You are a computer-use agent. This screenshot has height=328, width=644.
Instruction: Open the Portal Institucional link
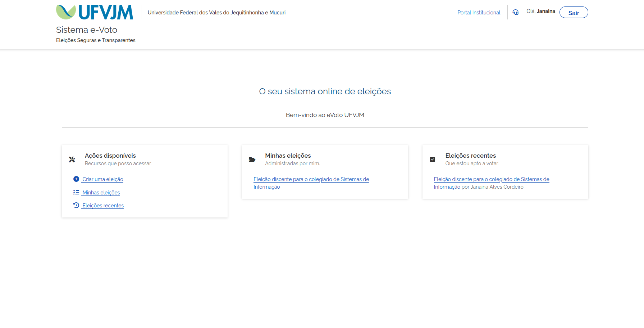point(479,13)
